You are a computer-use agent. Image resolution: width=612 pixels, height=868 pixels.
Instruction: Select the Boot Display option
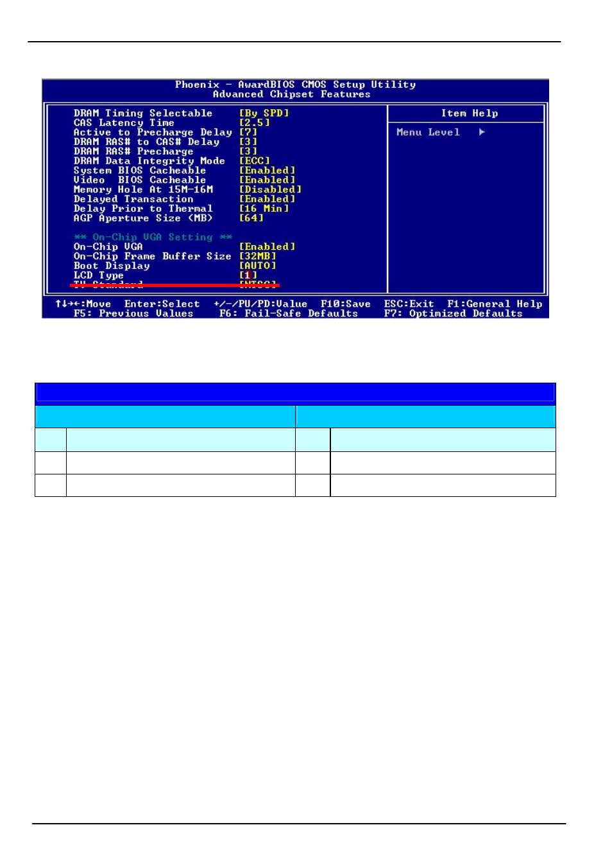pyautogui.click(x=112, y=266)
